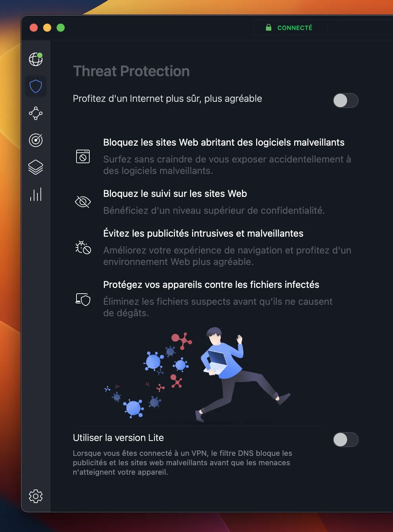Open the stacked layers sidebar icon

[x=36, y=167]
